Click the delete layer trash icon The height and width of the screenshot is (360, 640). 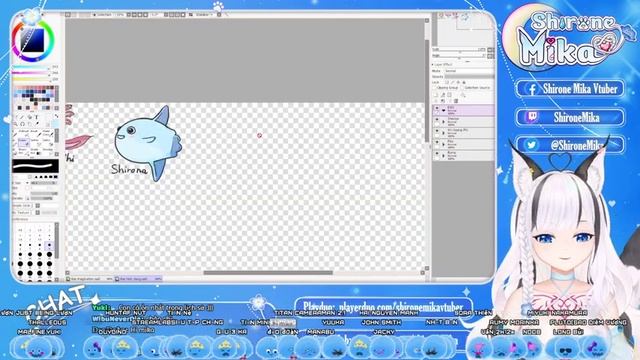pyautogui.click(x=456, y=101)
